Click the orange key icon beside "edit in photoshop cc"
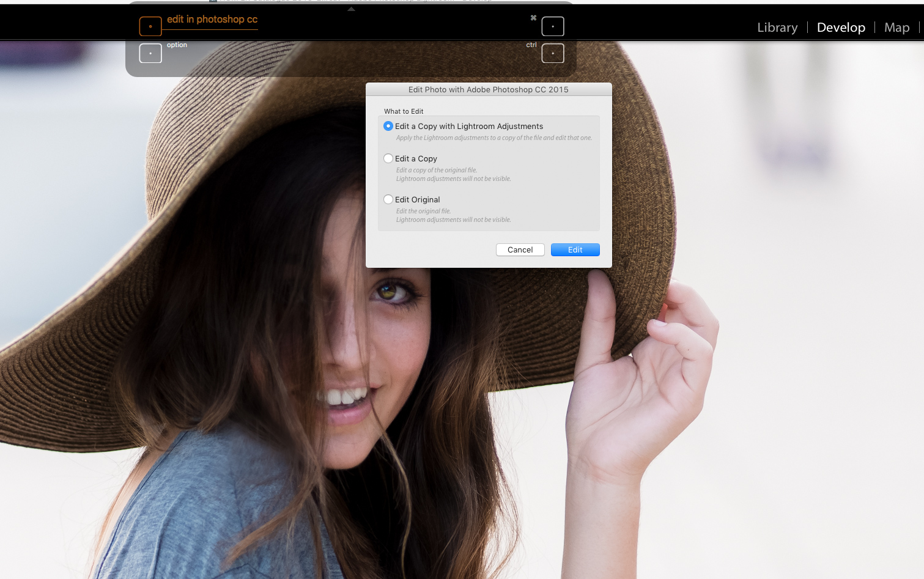The image size is (924, 579). [150, 26]
